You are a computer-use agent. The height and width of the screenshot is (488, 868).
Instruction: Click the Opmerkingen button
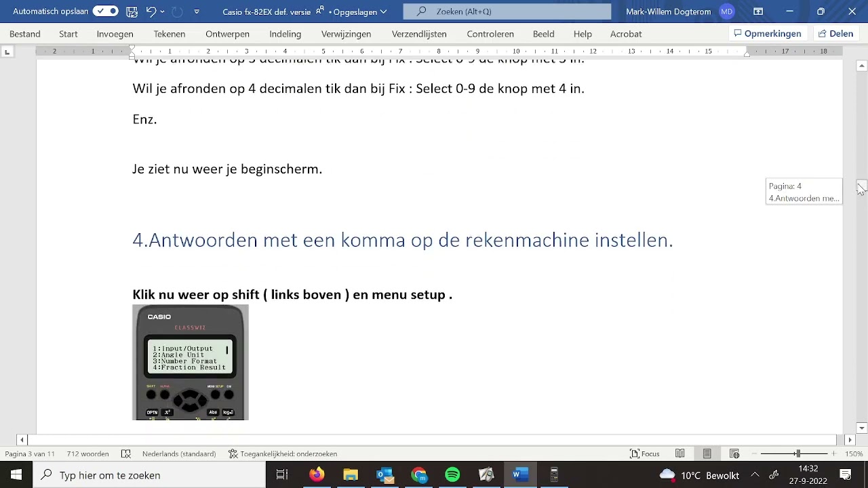click(x=768, y=34)
